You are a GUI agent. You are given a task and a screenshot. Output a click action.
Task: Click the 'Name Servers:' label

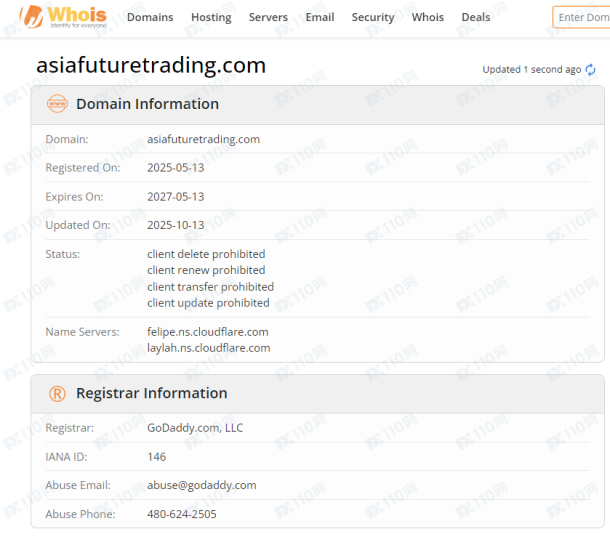(82, 332)
